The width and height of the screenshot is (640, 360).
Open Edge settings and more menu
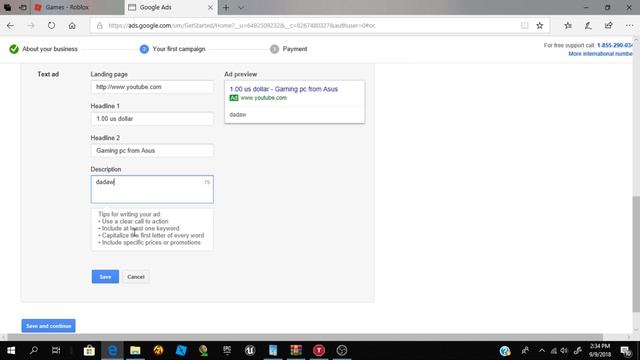629,26
